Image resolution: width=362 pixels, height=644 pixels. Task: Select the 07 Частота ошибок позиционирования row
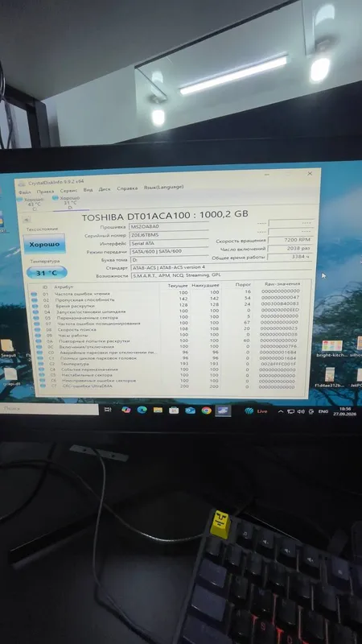(168, 323)
